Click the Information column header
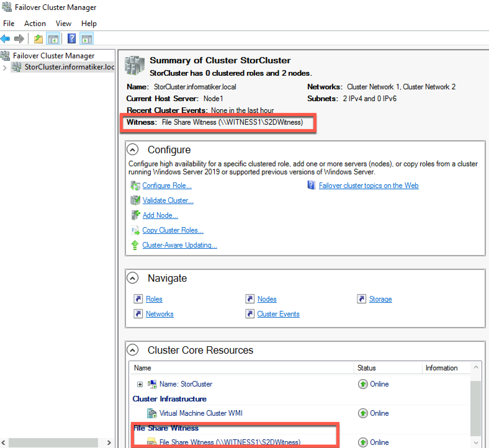 [446, 368]
